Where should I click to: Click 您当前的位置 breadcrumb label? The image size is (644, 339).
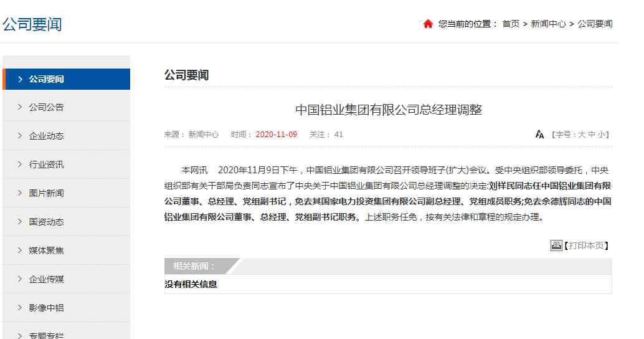[468, 24]
